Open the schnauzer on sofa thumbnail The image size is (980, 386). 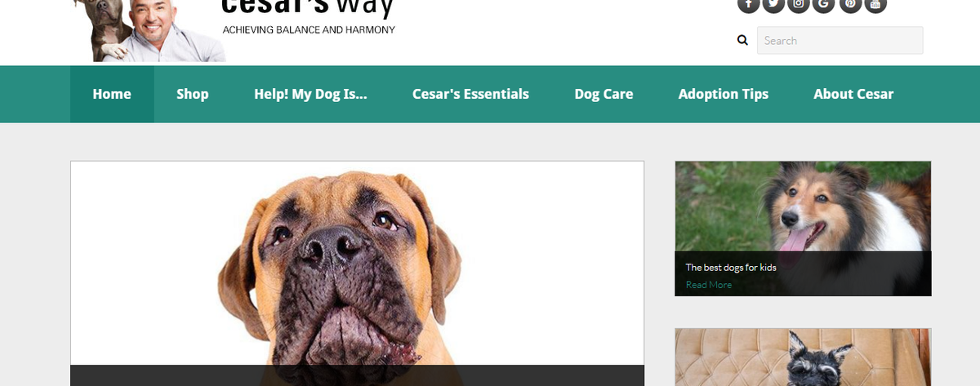coord(803,357)
